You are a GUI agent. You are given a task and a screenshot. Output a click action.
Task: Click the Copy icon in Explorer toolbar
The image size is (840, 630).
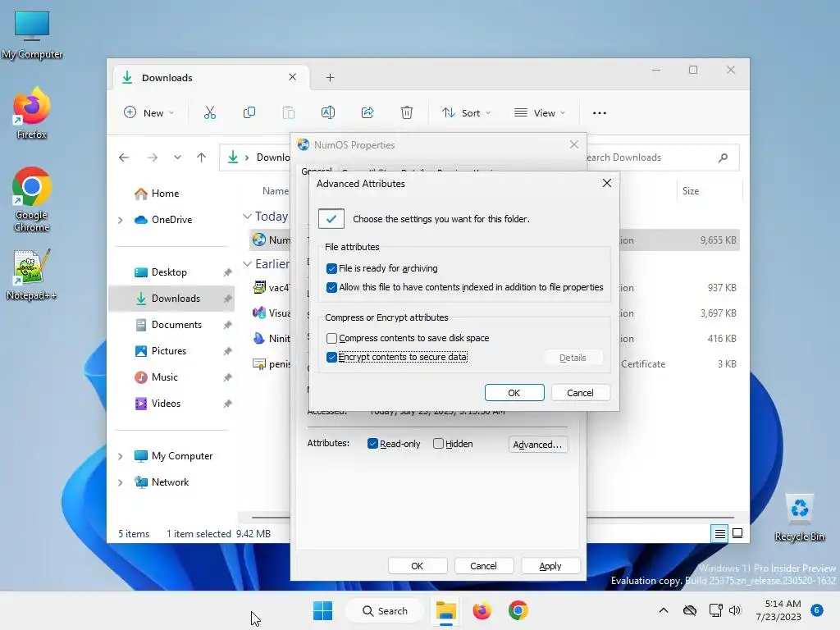coord(249,112)
